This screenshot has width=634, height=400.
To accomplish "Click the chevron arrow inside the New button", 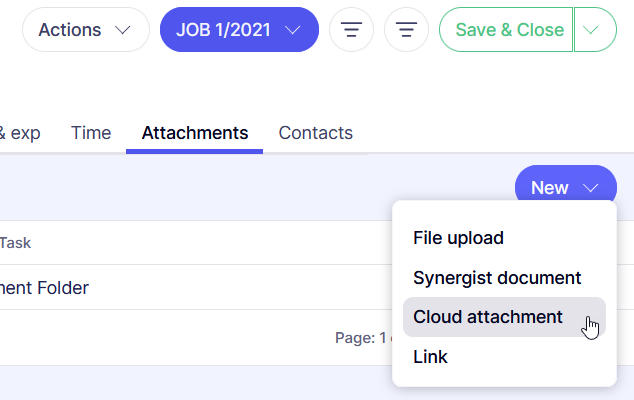I will pos(591,188).
